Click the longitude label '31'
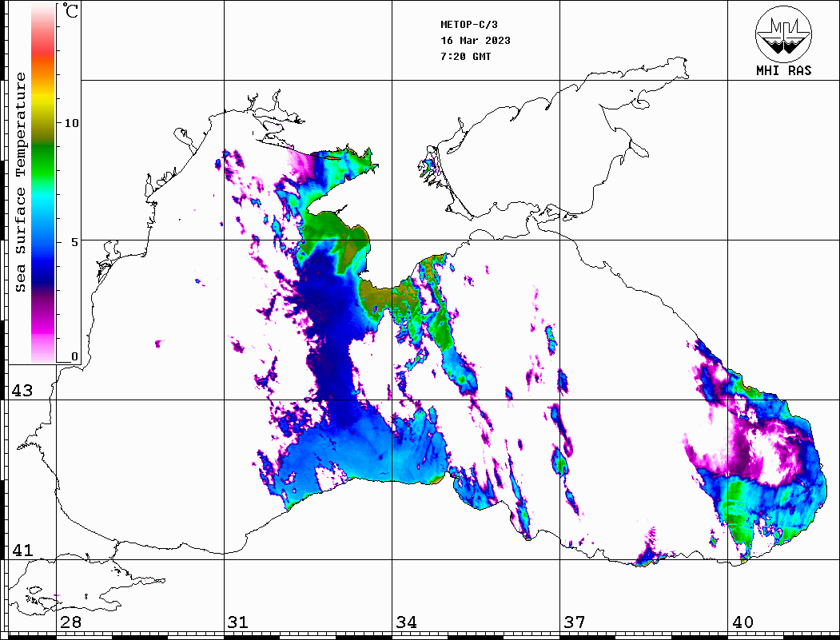This screenshot has width=840, height=640. 238,622
